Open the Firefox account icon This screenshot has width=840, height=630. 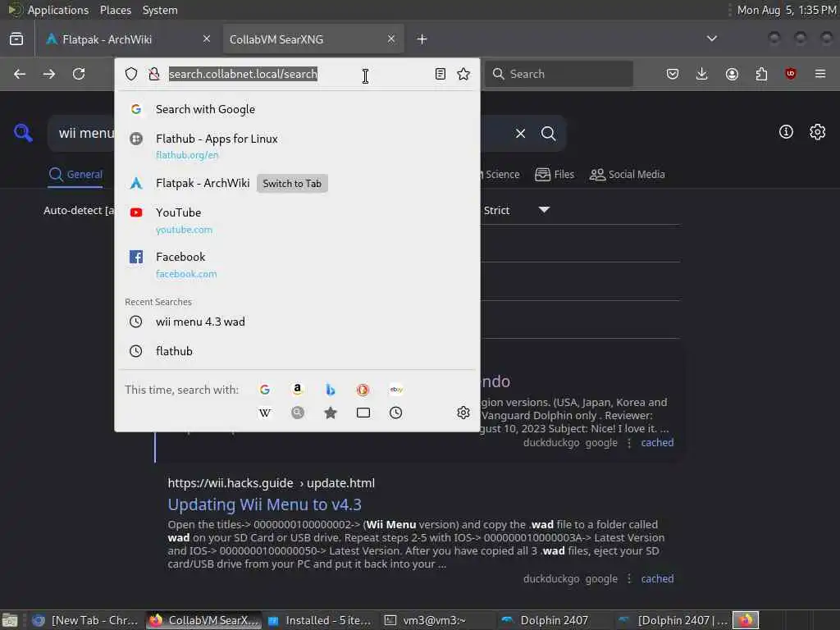732,74
